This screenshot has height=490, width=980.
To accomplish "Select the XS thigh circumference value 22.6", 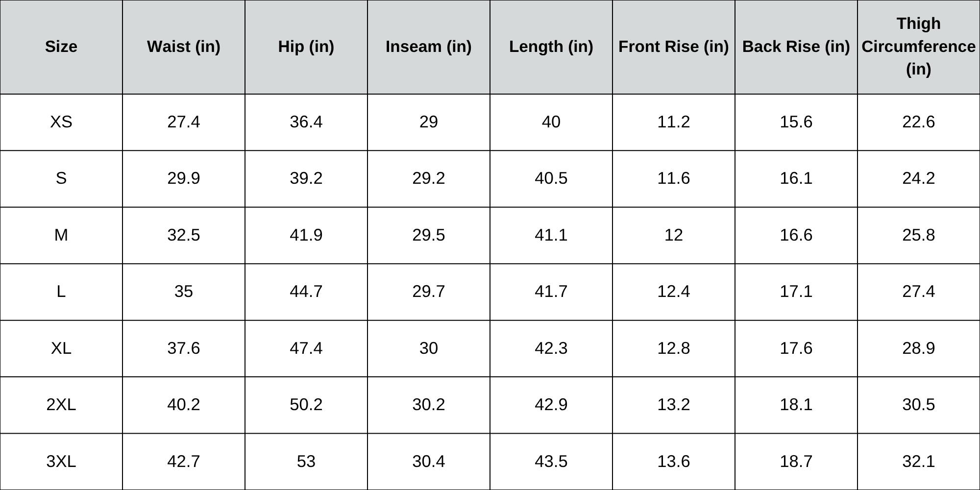I will [x=918, y=122].
